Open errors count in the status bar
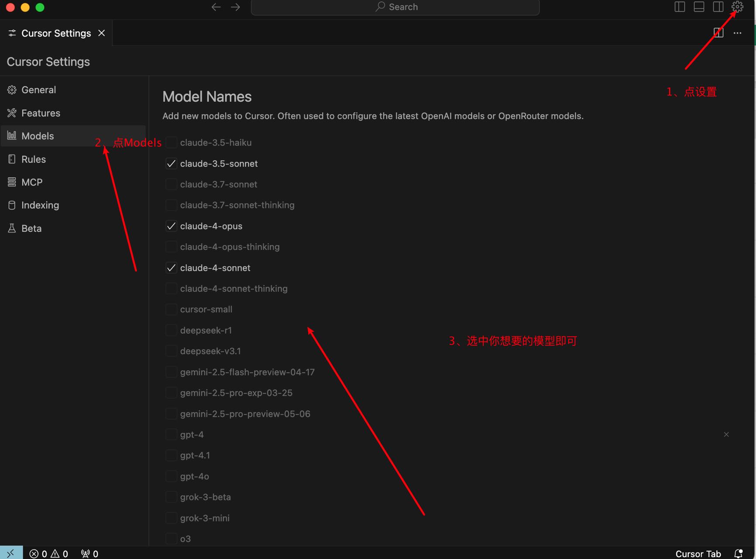The width and height of the screenshot is (756, 559). (x=38, y=554)
